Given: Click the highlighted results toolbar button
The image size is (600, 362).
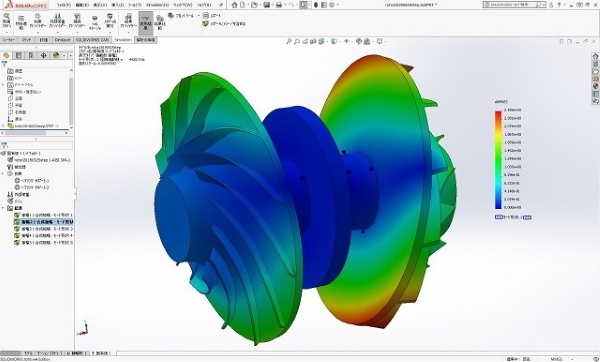Looking at the screenshot, I should point(145,23).
